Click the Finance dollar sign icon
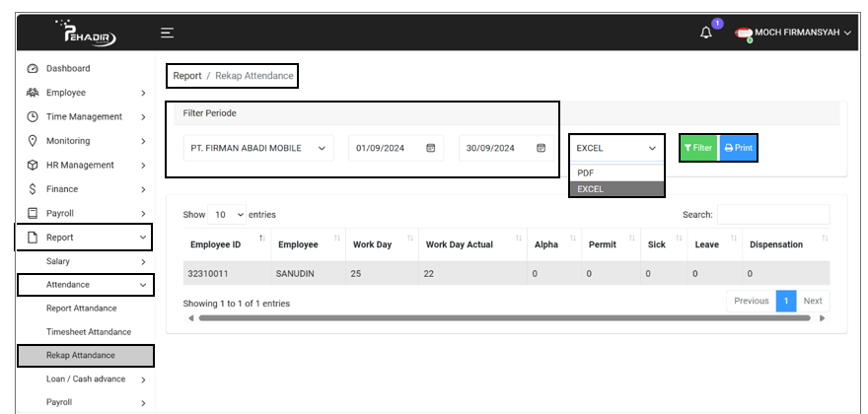Viewport: 868px width, 414px height. pos(33,189)
